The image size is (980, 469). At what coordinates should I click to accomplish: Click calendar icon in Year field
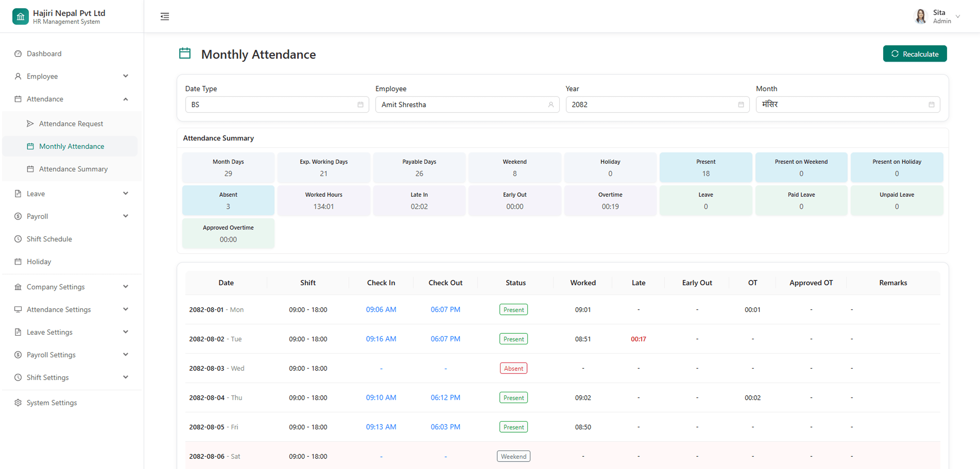pos(741,105)
